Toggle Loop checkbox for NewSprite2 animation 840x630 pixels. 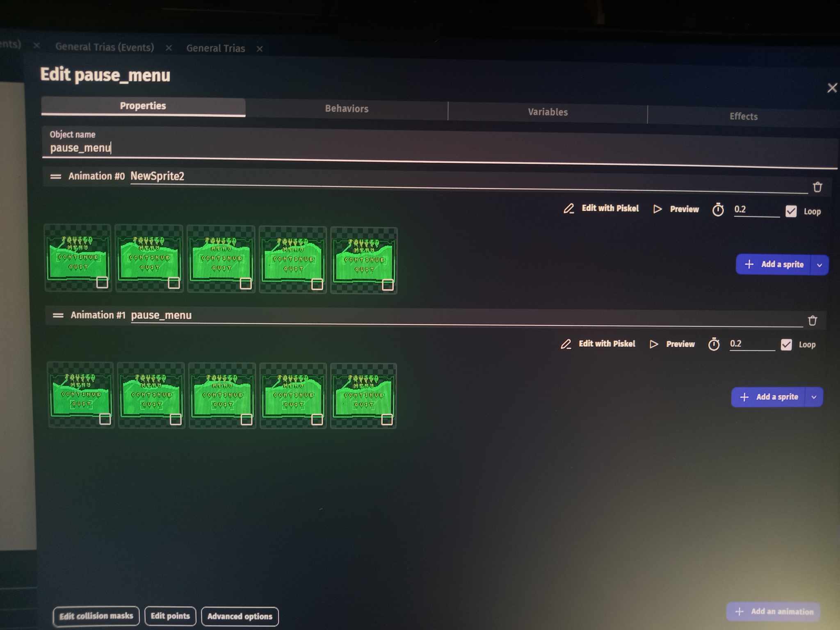[x=791, y=211]
